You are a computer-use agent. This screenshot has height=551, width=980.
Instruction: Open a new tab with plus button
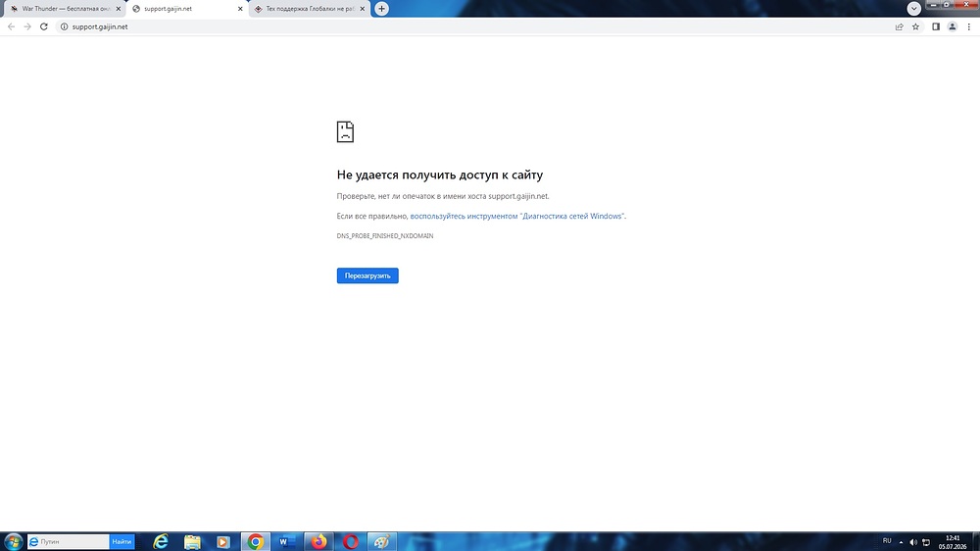[381, 9]
